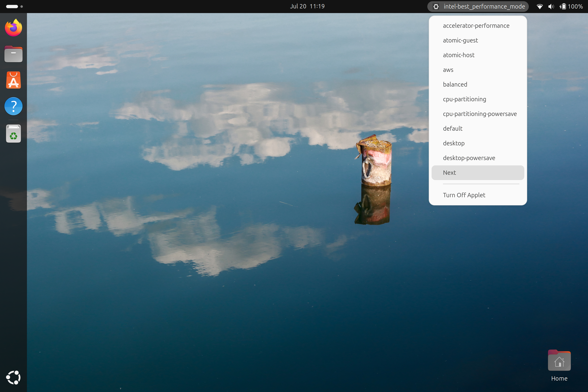
Task: Click Show Apps Ubuntu logo
Action: coord(13,377)
